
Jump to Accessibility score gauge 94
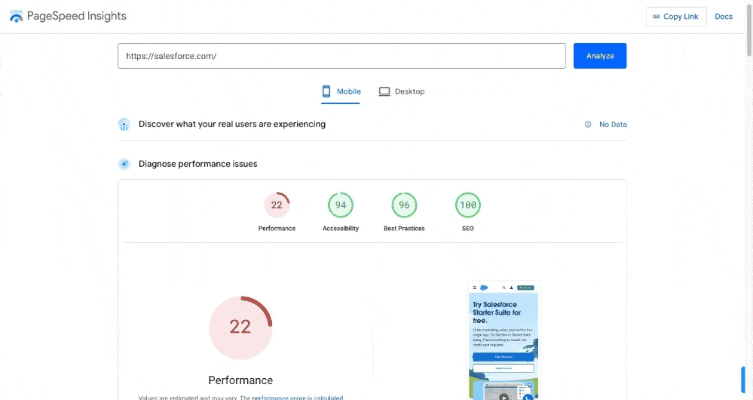coord(340,205)
